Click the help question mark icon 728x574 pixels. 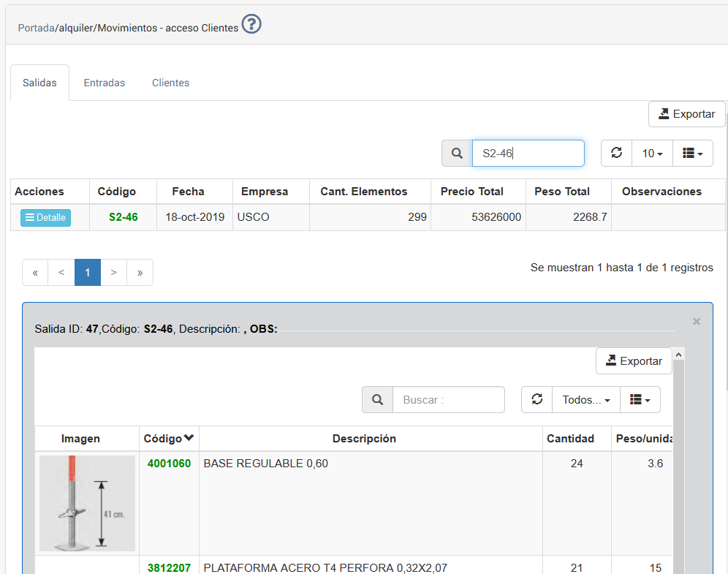(x=251, y=25)
